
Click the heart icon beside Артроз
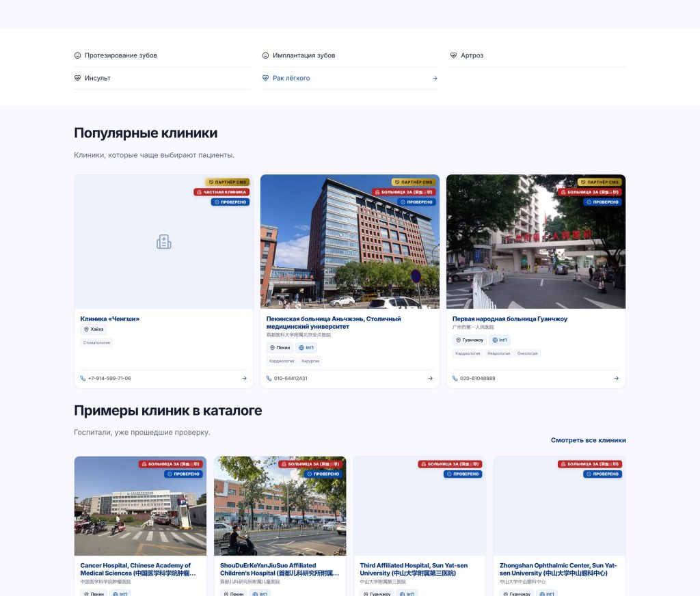(453, 55)
